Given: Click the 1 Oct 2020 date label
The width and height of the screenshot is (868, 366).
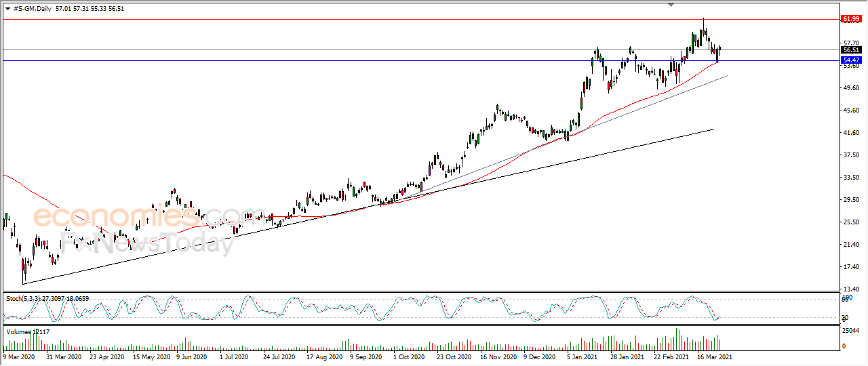Looking at the screenshot, I should point(410,356).
